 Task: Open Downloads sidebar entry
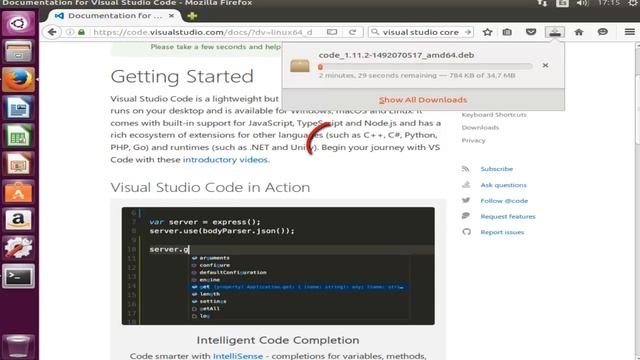click(x=480, y=128)
